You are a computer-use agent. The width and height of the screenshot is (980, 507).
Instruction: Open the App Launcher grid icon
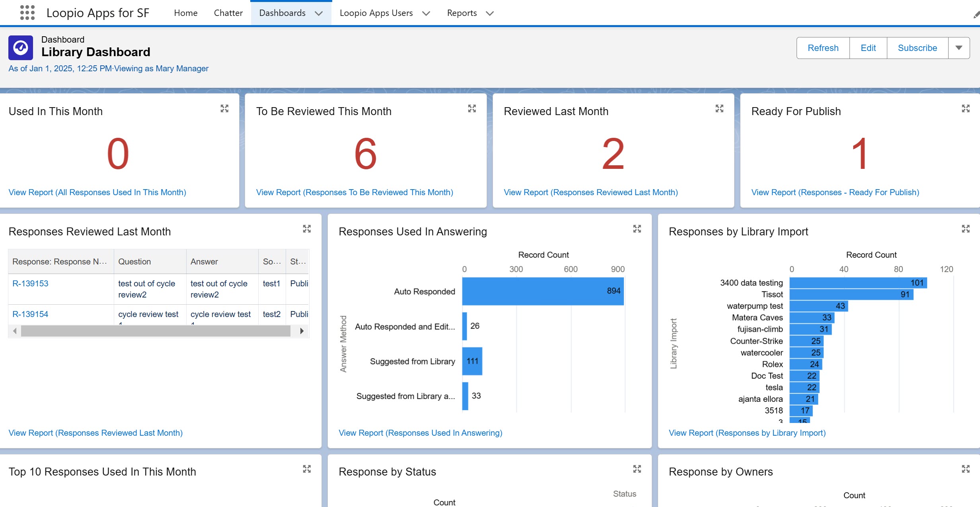point(27,13)
